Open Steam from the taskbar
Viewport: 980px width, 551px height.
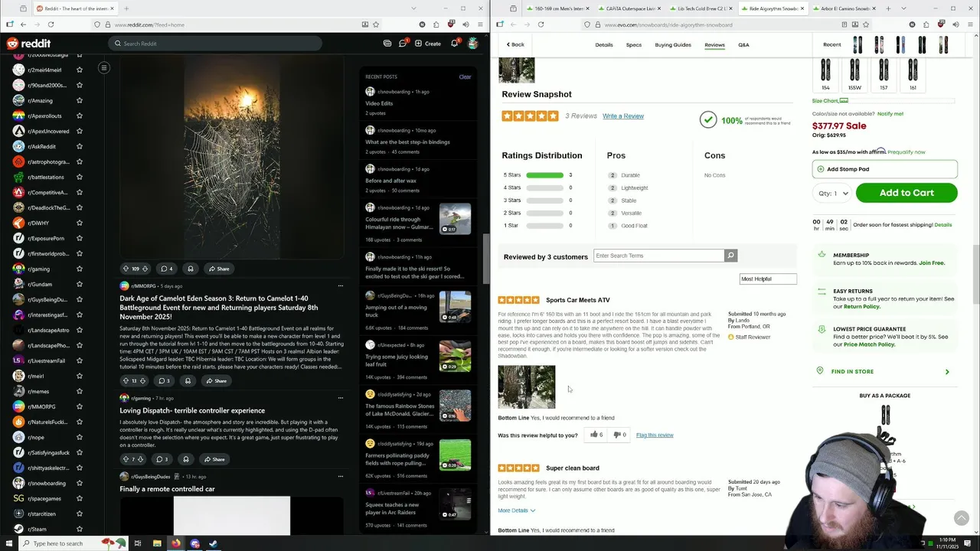[214, 543]
